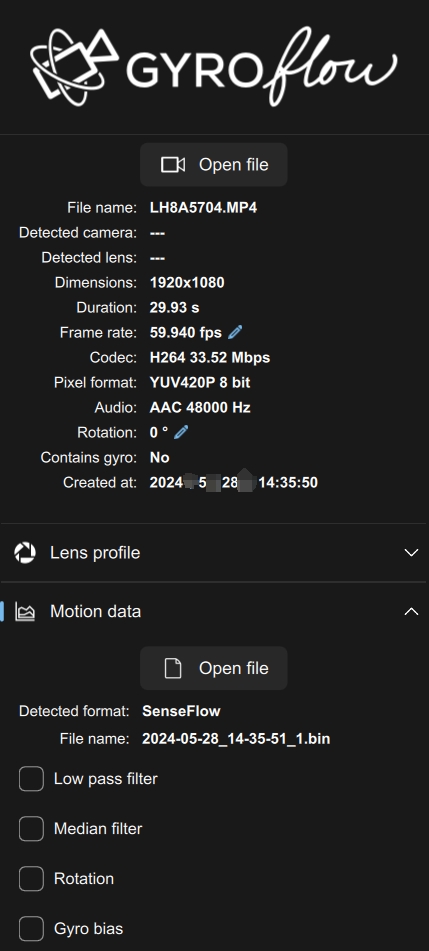Viewport: 429px width, 951px height.
Task: Toggle the Rotation checkbox in Motion data
Action: (31, 879)
